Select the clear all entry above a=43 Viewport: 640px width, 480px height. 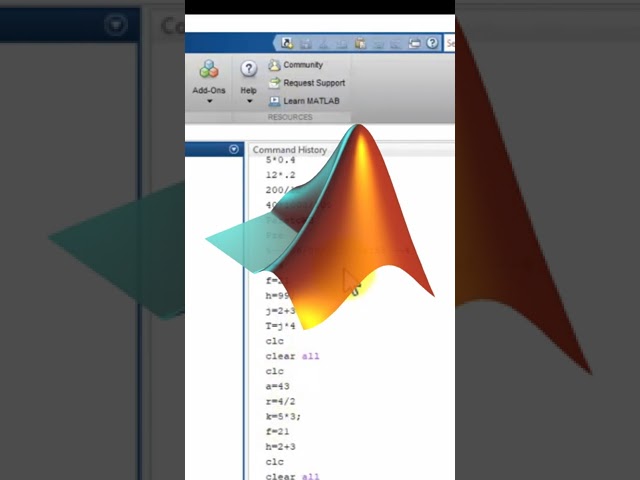292,356
